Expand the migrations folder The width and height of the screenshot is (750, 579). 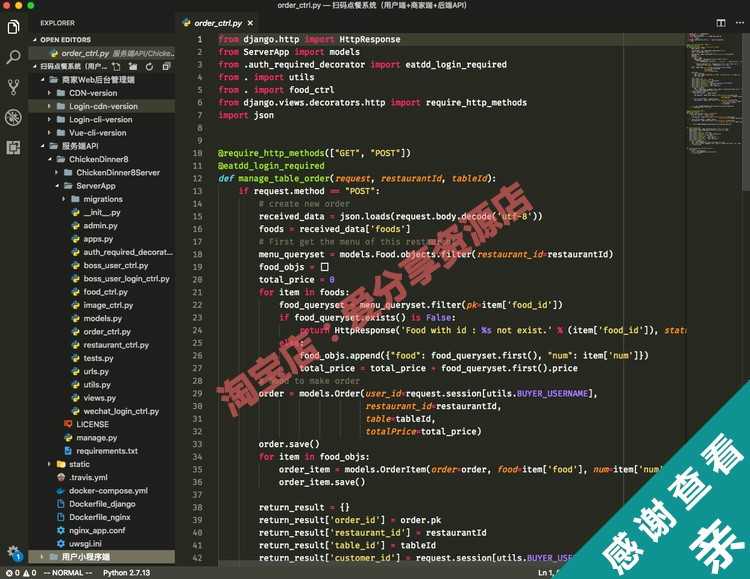(x=102, y=199)
